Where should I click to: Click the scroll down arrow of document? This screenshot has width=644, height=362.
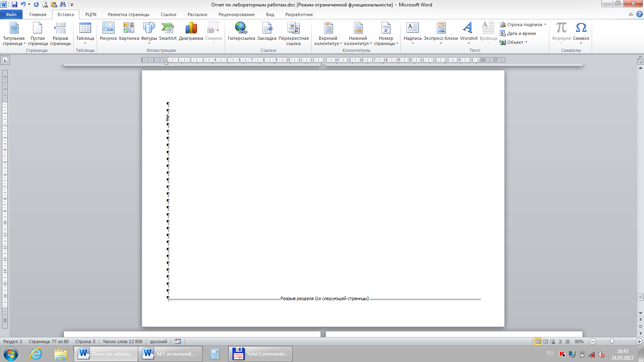pyautogui.click(x=640, y=313)
